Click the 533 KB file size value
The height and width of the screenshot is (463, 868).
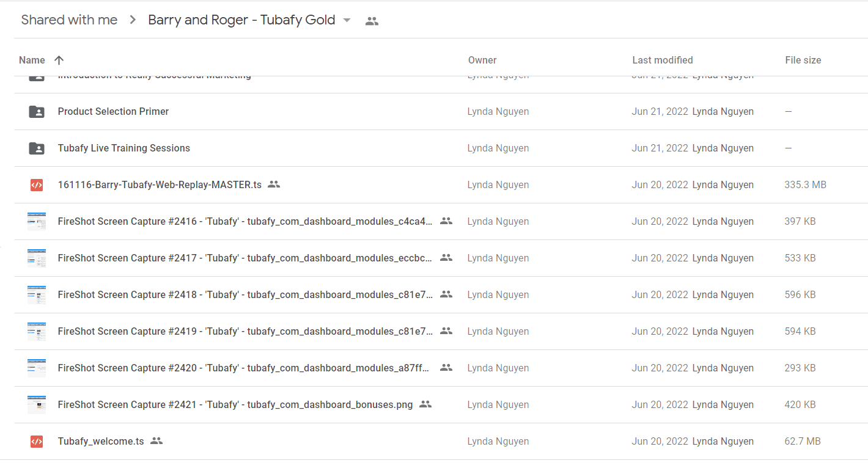click(800, 258)
